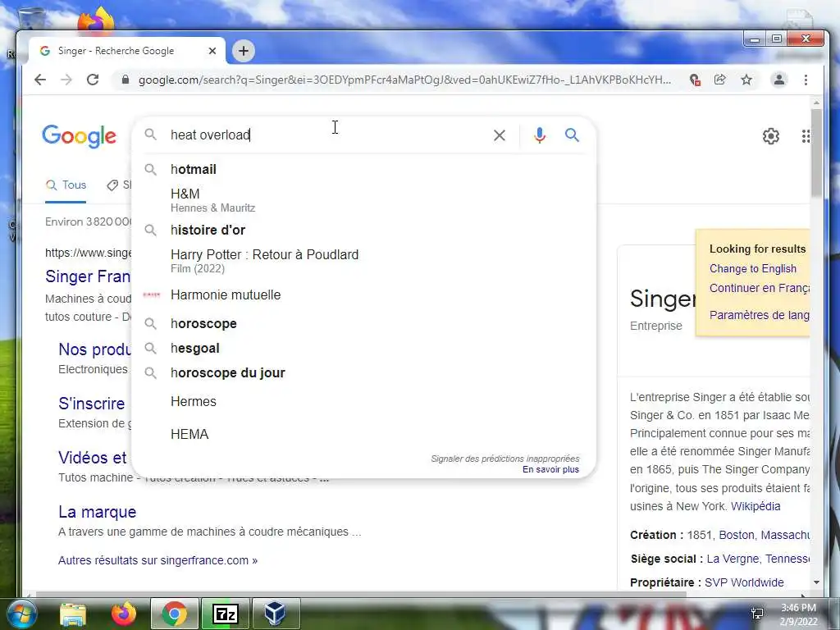Open the Wikipédia link in the Singer panel

[x=756, y=506]
